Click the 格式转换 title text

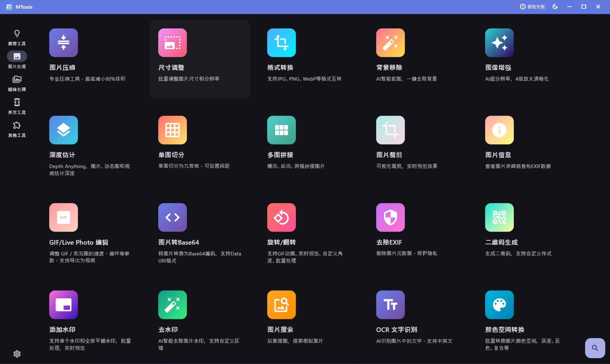tap(280, 68)
